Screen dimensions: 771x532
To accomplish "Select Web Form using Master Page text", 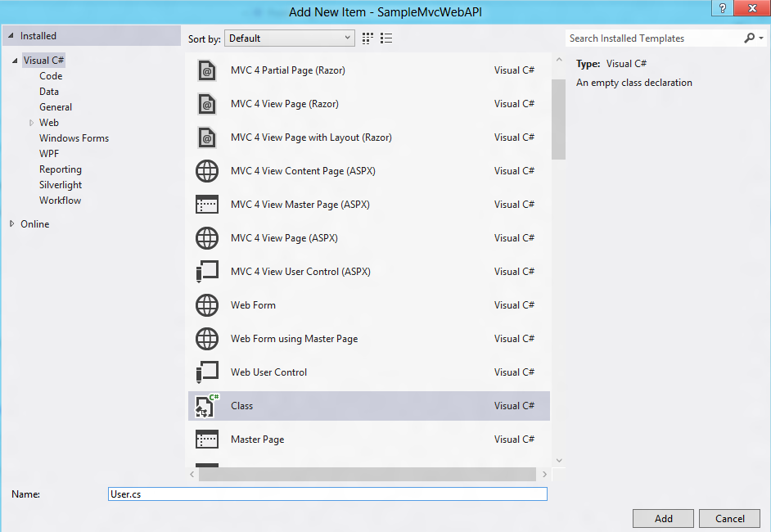I will (x=294, y=339).
